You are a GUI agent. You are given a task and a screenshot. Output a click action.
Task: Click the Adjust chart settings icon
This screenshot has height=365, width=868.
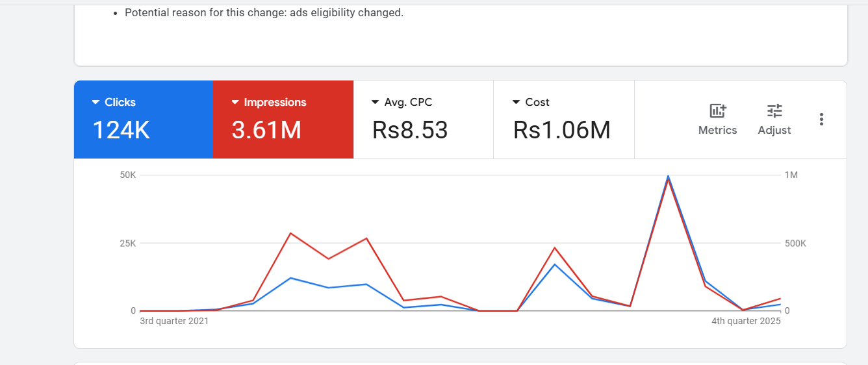[x=774, y=111]
